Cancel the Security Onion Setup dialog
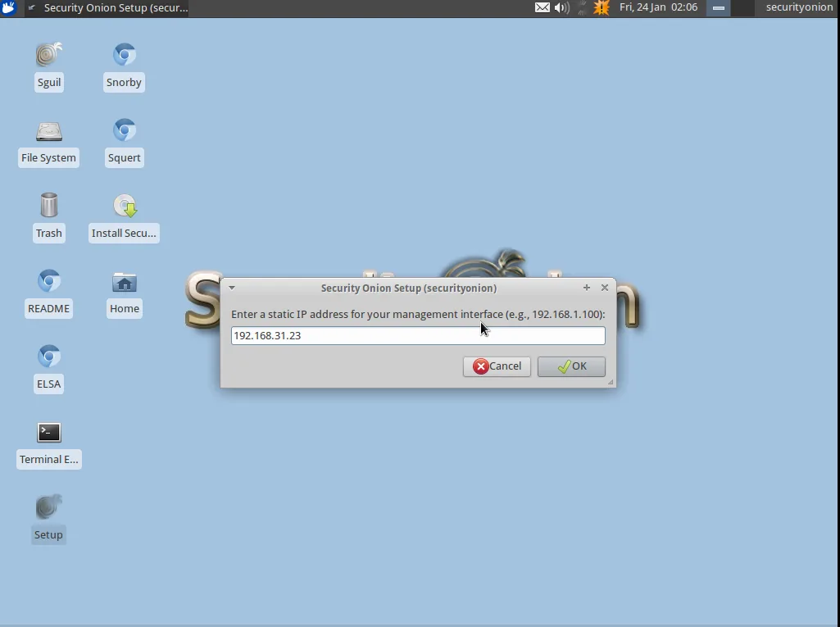The image size is (840, 627). [x=497, y=366]
